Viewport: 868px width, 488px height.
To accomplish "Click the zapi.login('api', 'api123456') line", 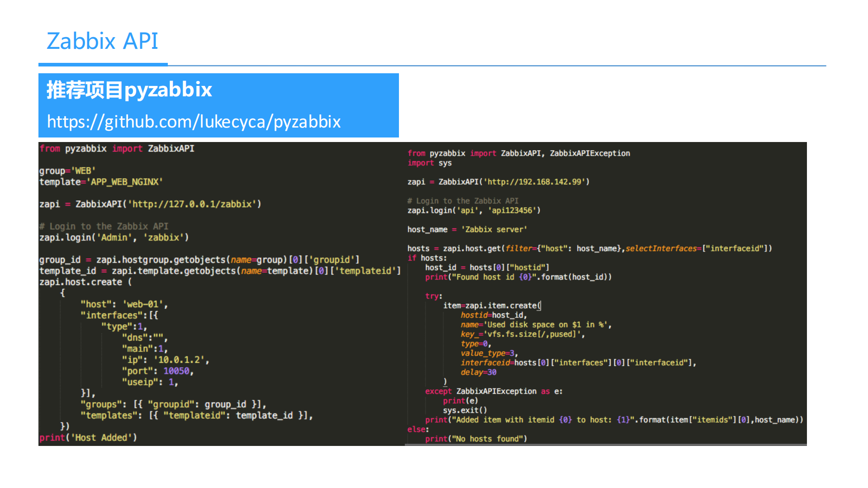I will 474,210.
